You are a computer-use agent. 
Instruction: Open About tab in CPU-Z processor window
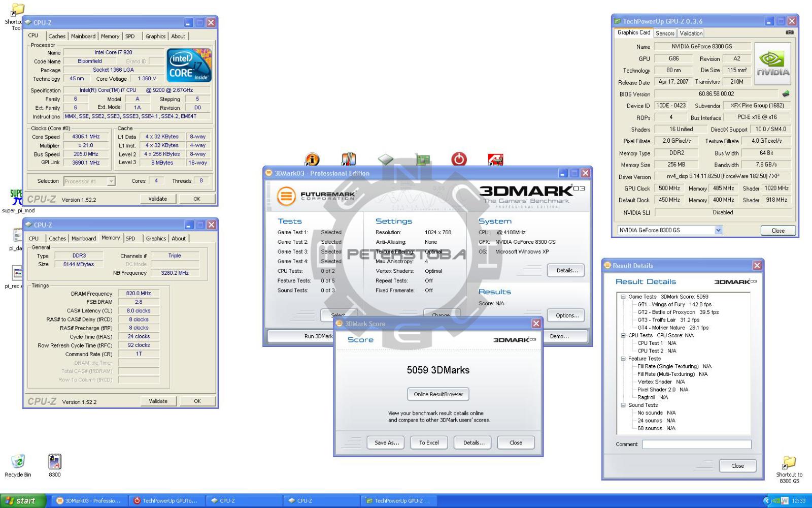pyautogui.click(x=178, y=37)
